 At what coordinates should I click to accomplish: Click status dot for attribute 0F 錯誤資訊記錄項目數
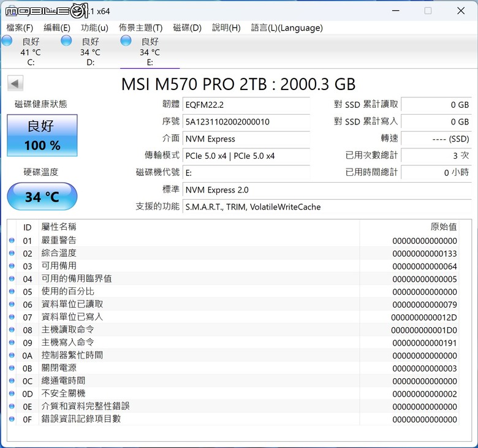[12, 419]
